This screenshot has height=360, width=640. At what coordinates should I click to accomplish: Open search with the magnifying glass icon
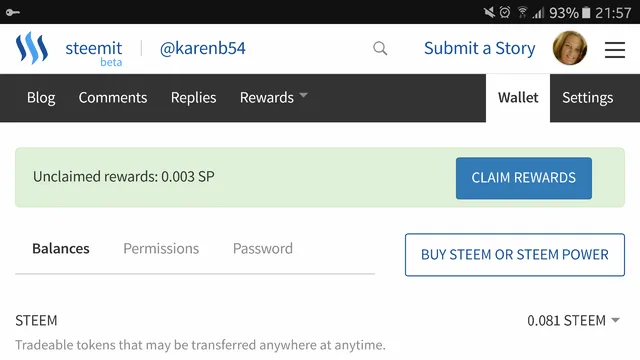[380, 49]
